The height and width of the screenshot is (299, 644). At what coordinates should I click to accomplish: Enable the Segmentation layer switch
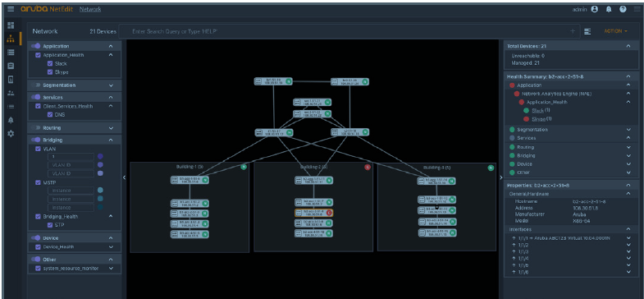coord(36,85)
